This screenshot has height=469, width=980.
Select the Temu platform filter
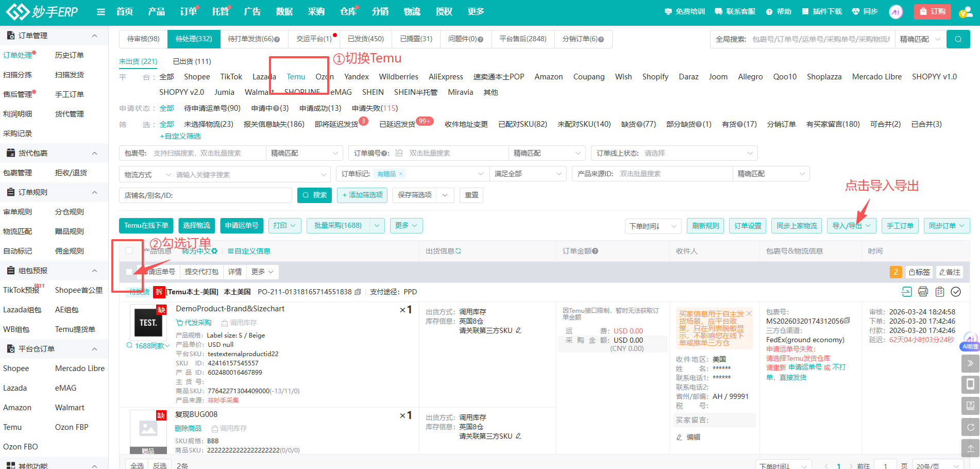point(296,77)
